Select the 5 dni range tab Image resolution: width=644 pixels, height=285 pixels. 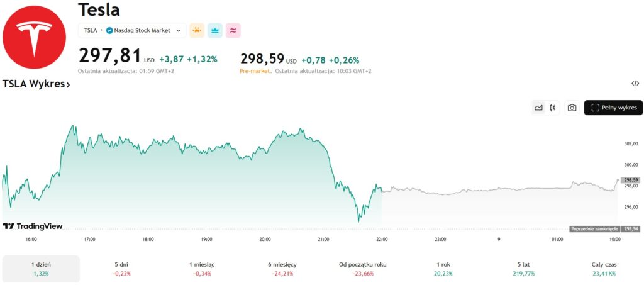click(120, 269)
